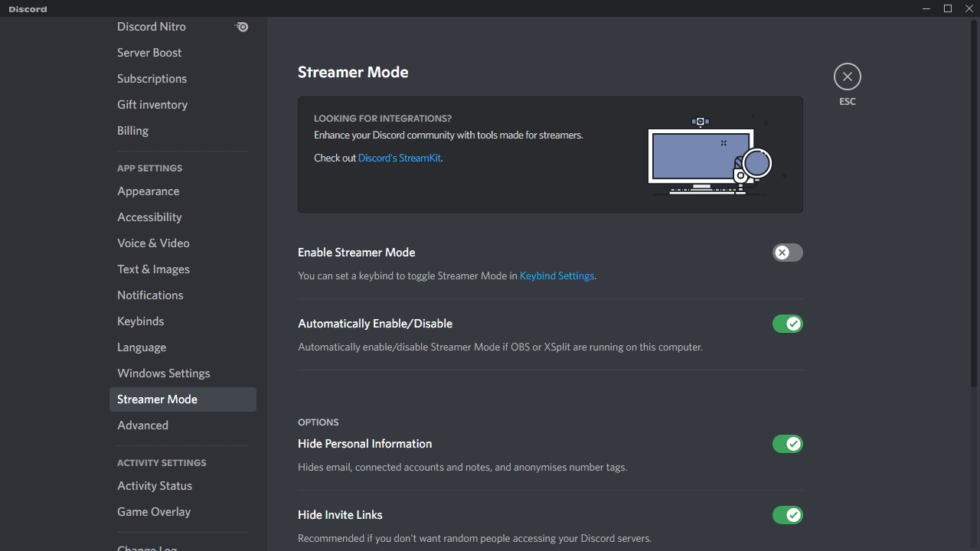Click the 'Hides email, connected accounts' description

(x=462, y=467)
